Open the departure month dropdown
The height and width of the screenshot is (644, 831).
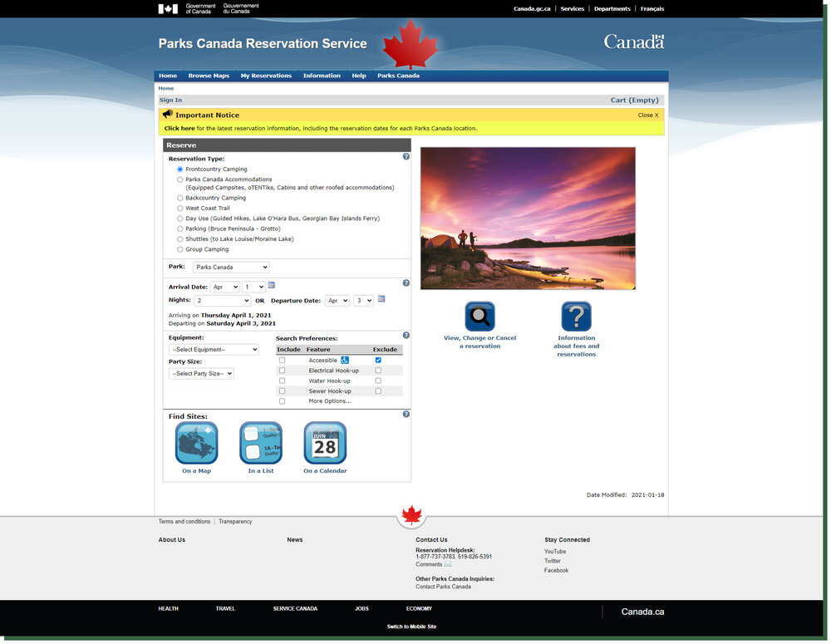[337, 301]
